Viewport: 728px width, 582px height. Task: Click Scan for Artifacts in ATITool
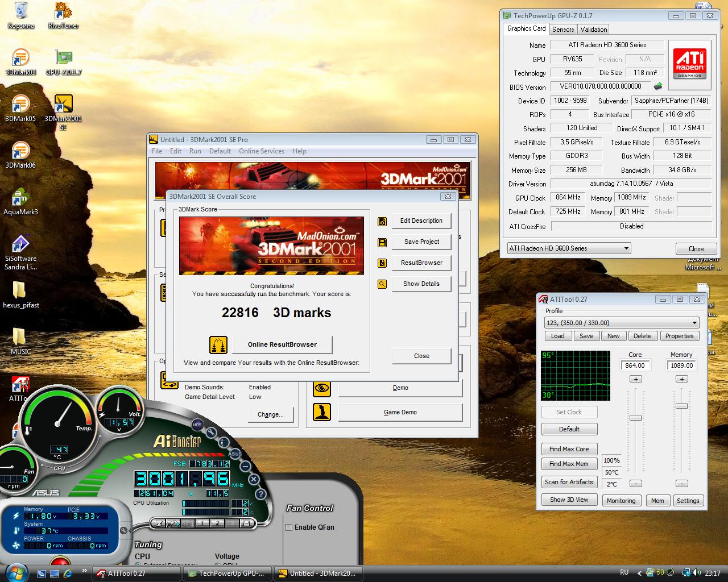click(x=569, y=482)
